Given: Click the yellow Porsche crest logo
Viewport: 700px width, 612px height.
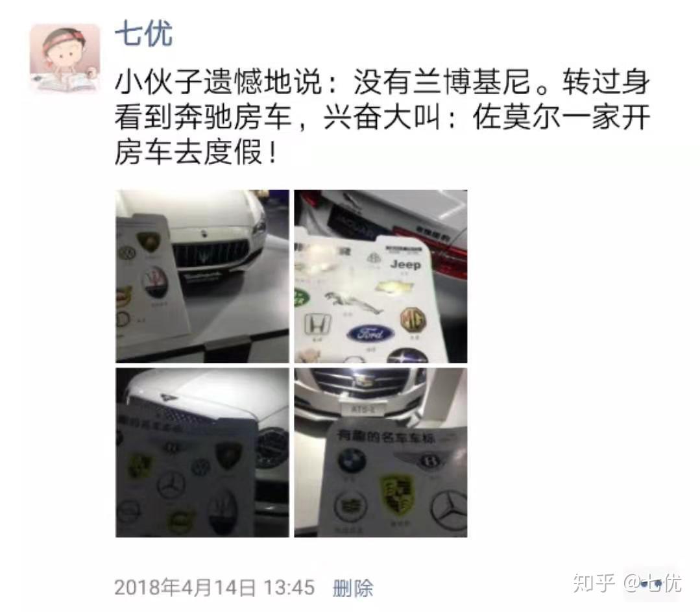Looking at the screenshot, I should tap(396, 496).
